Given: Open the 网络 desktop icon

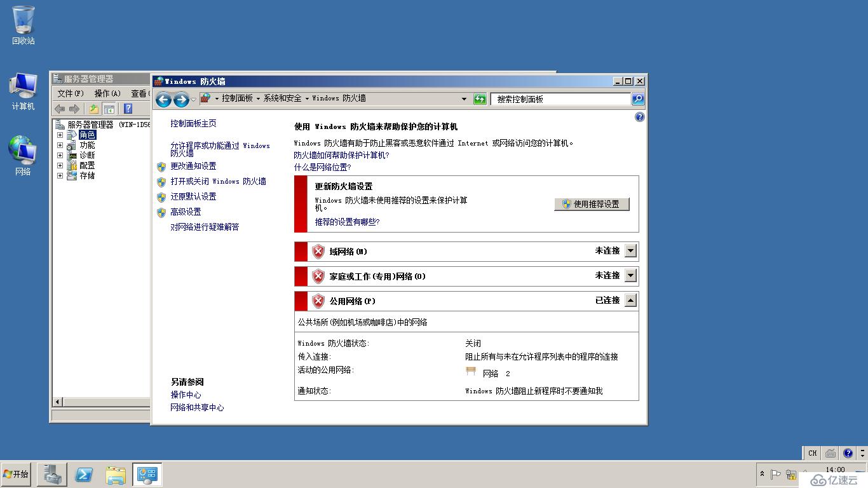Looking at the screenshot, I should pos(23,156).
